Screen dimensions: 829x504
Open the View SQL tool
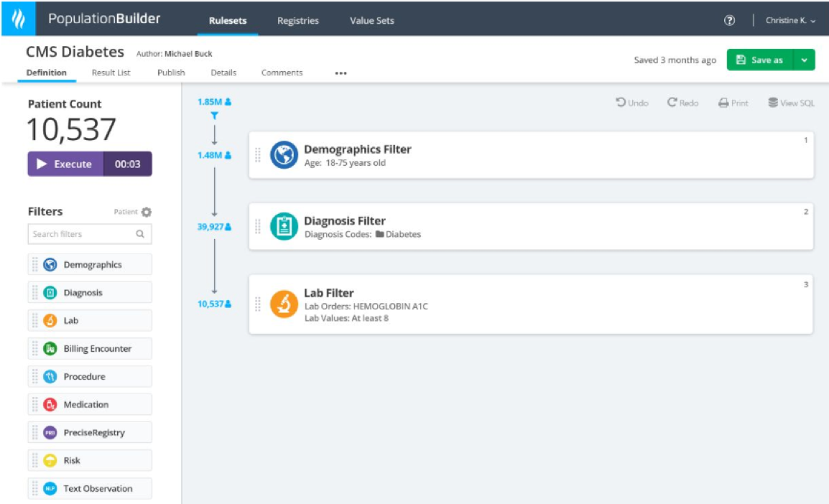tap(790, 103)
